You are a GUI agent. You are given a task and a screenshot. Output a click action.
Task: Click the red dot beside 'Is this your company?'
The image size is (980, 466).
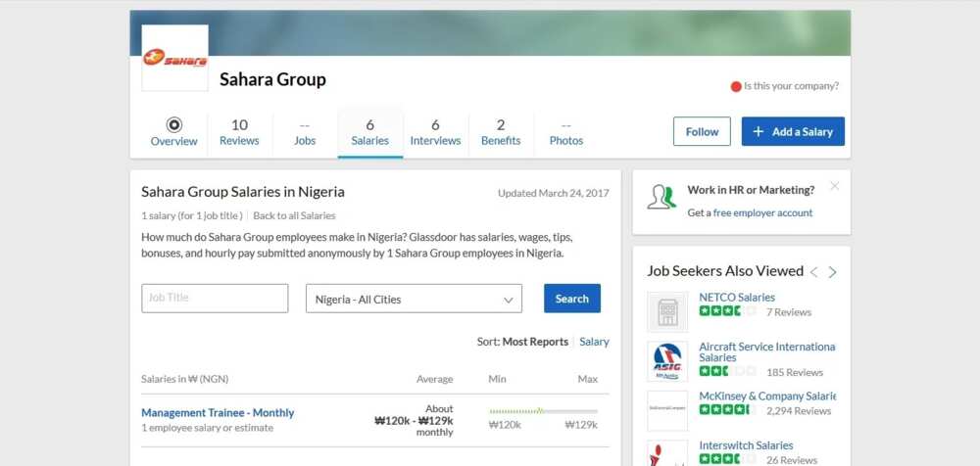(736, 87)
